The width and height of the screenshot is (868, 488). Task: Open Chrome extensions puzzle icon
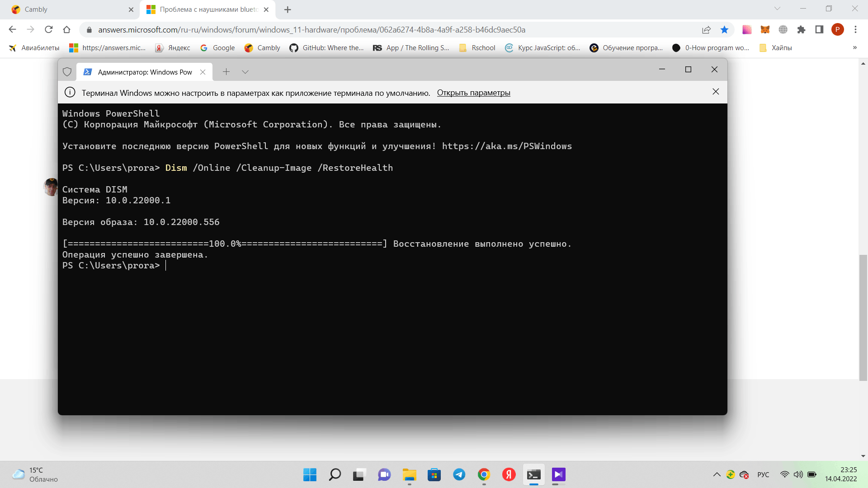[x=801, y=30]
